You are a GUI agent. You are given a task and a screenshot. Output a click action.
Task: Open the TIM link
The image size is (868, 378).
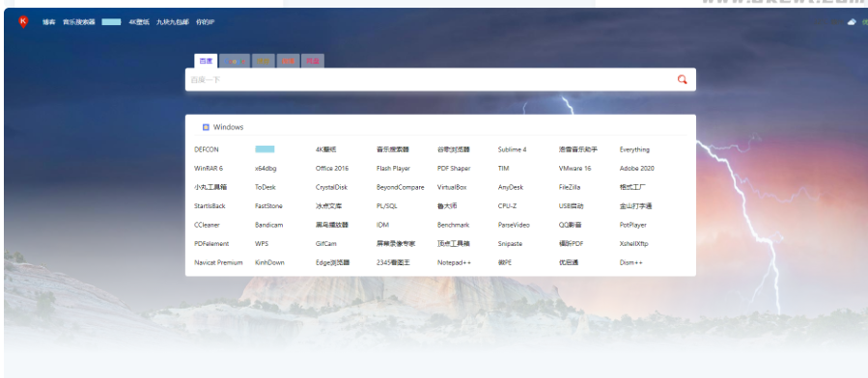(x=503, y=169)
